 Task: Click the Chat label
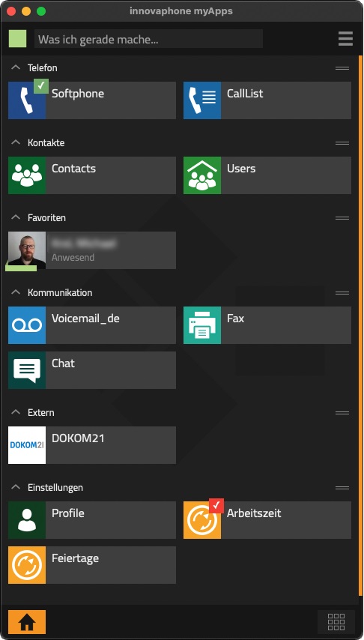pyautogui.click(x=63, y=363)
